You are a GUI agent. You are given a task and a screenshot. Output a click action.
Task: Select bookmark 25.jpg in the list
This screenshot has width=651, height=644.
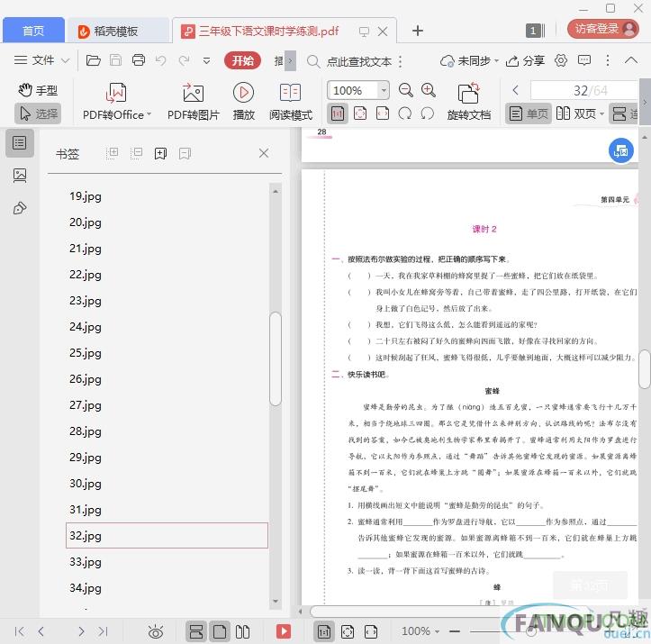coord(86,353)
